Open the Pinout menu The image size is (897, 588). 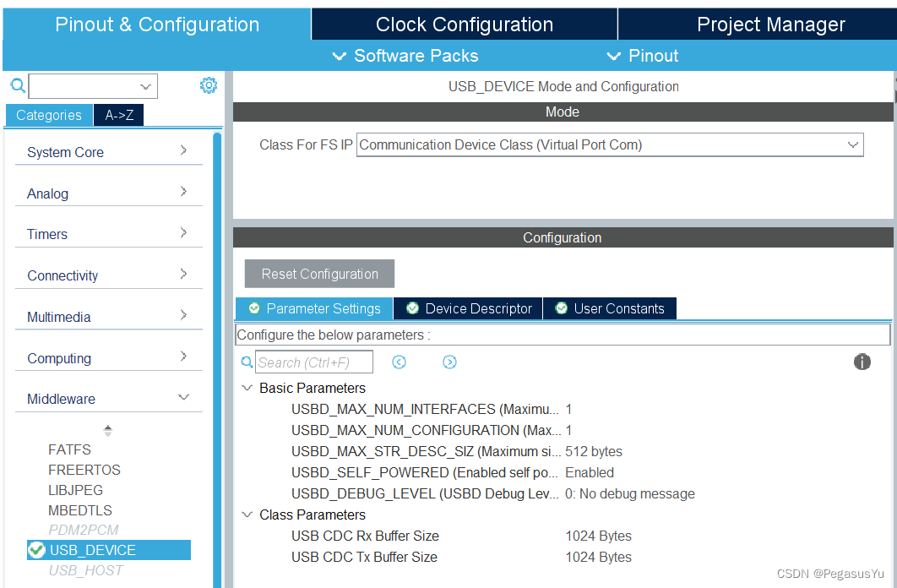[x=643, y=56]
